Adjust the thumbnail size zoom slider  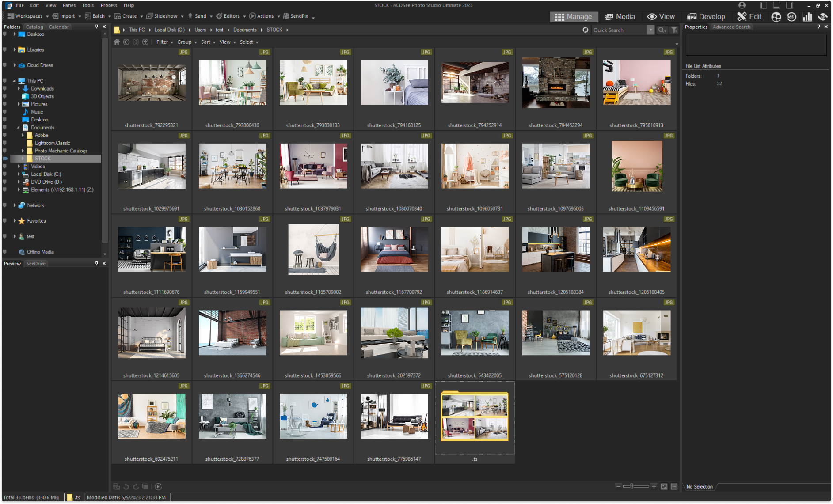[x=632, y=486]
